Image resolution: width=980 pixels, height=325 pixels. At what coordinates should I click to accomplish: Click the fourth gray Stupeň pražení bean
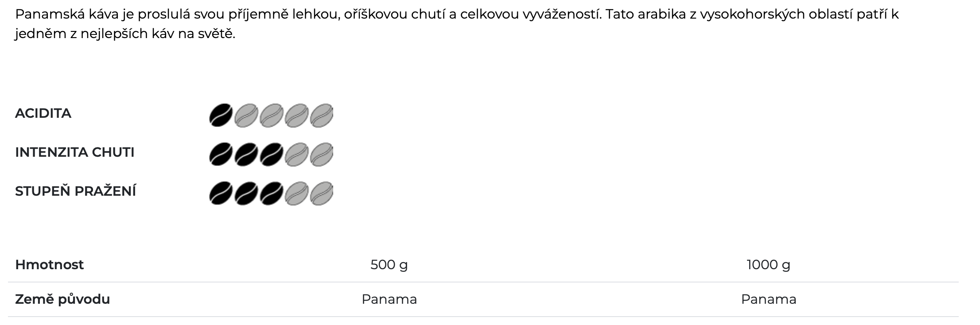tap(296, 193)
